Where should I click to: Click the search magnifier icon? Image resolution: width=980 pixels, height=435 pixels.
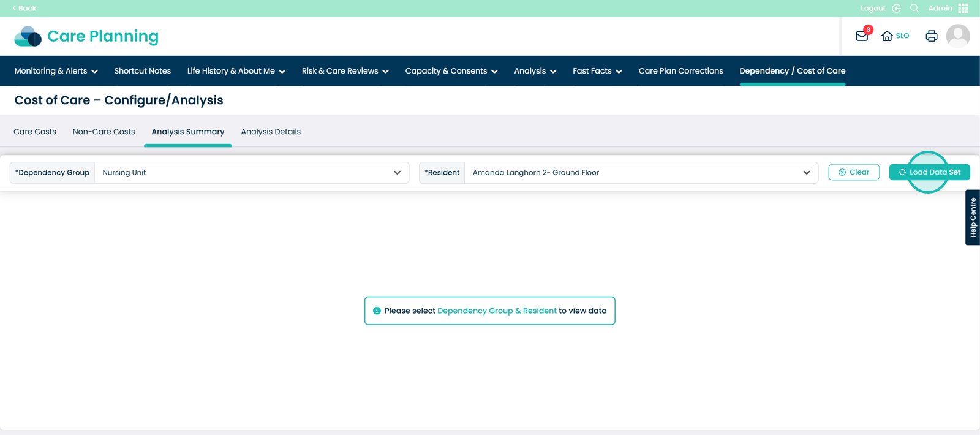click(x=914, y=8)
